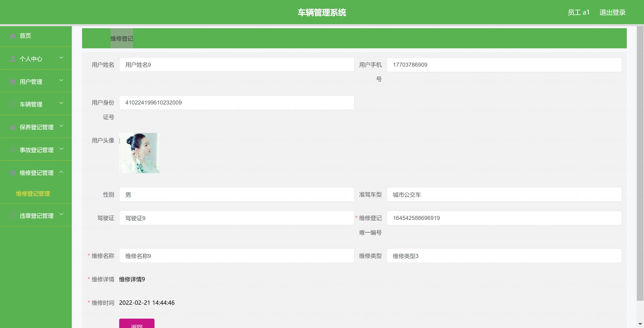
Task: Click the home icon beside 首页
Action: pyautogui.click(x=13, y=36)
